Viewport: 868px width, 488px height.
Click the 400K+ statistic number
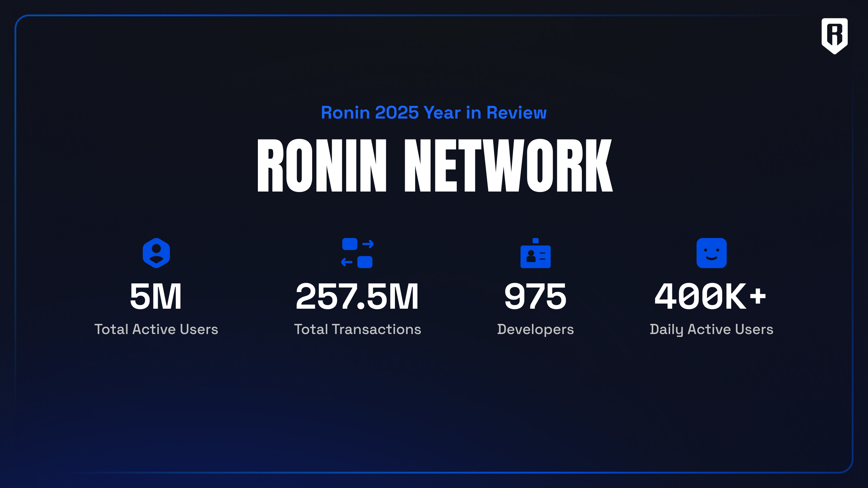(710, 297)
